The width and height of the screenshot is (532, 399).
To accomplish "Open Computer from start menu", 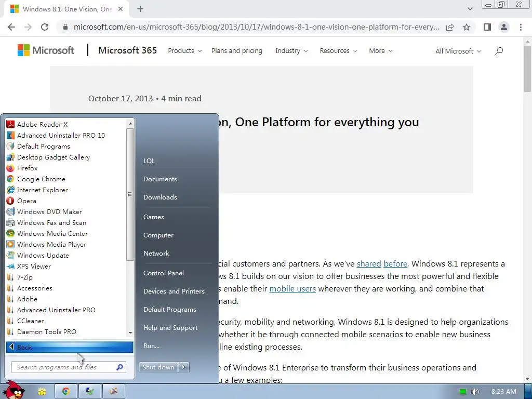I will pos(158,235).
